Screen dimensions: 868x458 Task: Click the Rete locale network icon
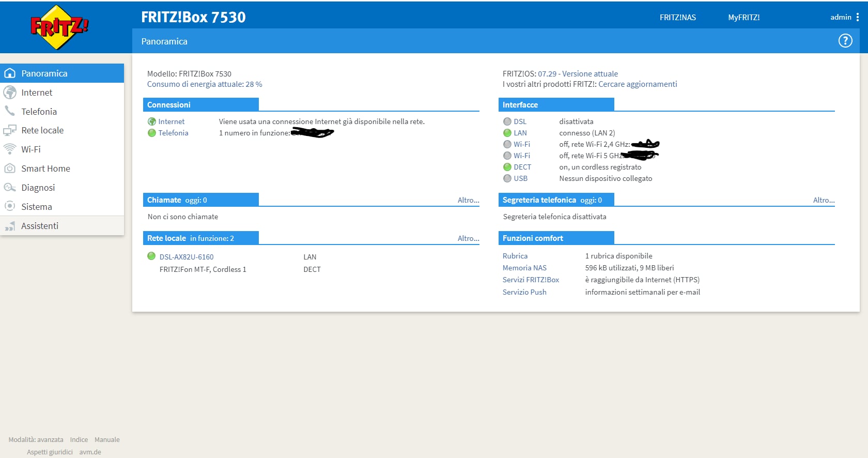click(x=10, y=130)
